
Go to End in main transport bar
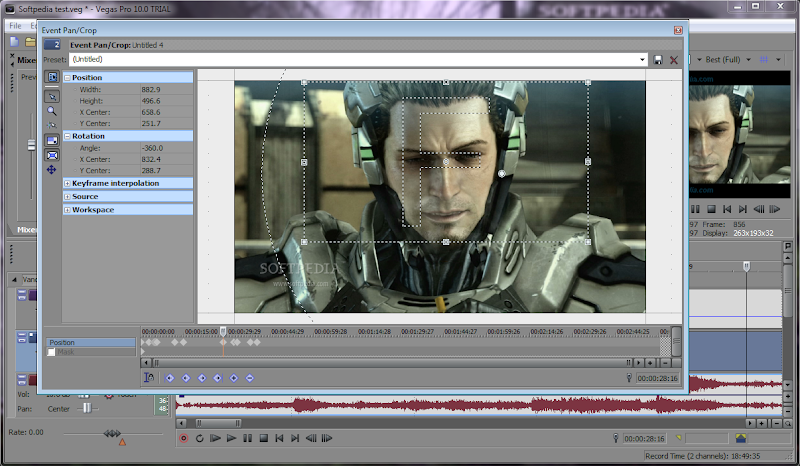click(x=295, y=438)
